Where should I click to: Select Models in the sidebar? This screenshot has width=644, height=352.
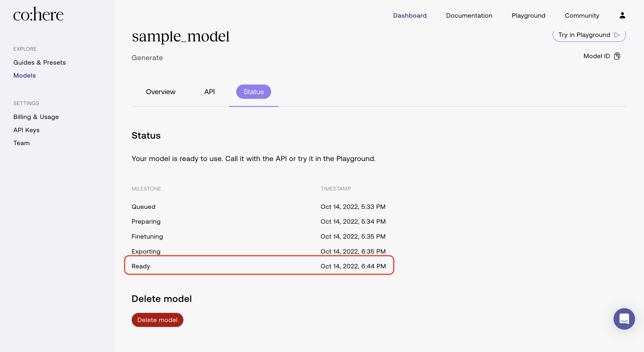(24, 75)
